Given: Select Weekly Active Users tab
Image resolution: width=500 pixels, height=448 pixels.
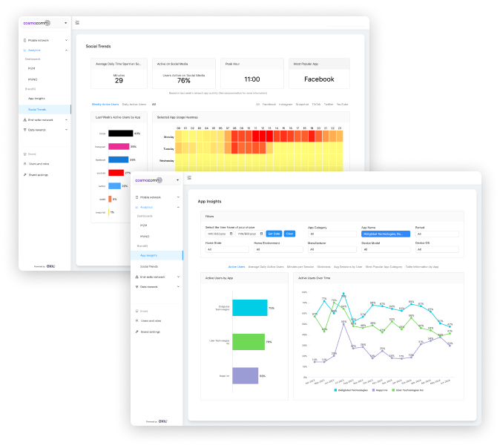Looking at the screenshot, I should pyautogui.click(x=105, y=105).
